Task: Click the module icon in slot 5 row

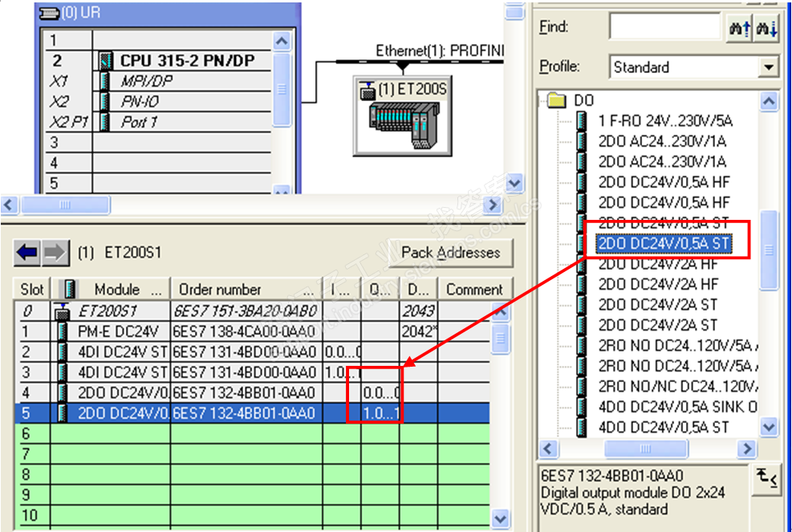Action: point(62,413)
